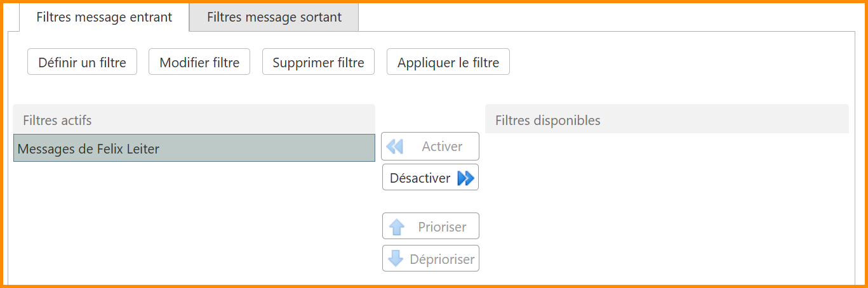Click the Déprioriser button text
Image resolution: width=868 pixels, height=288 pixels.
(442, 259)
